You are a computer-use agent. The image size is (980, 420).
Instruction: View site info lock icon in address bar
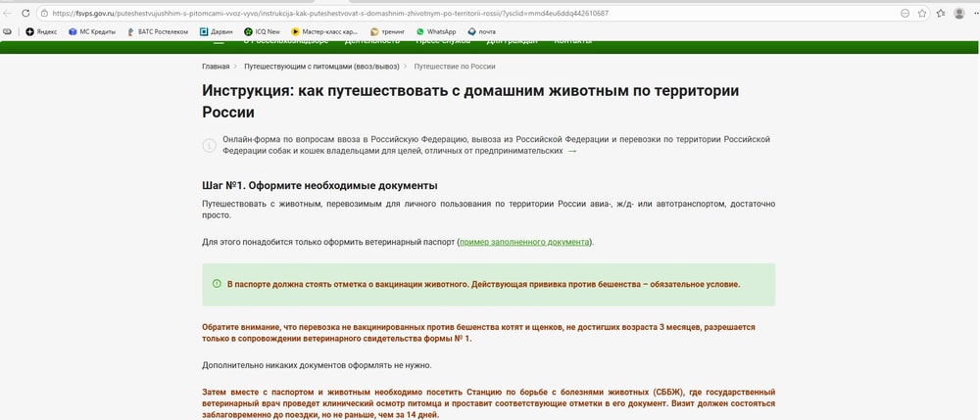click(x=44, y=13)
